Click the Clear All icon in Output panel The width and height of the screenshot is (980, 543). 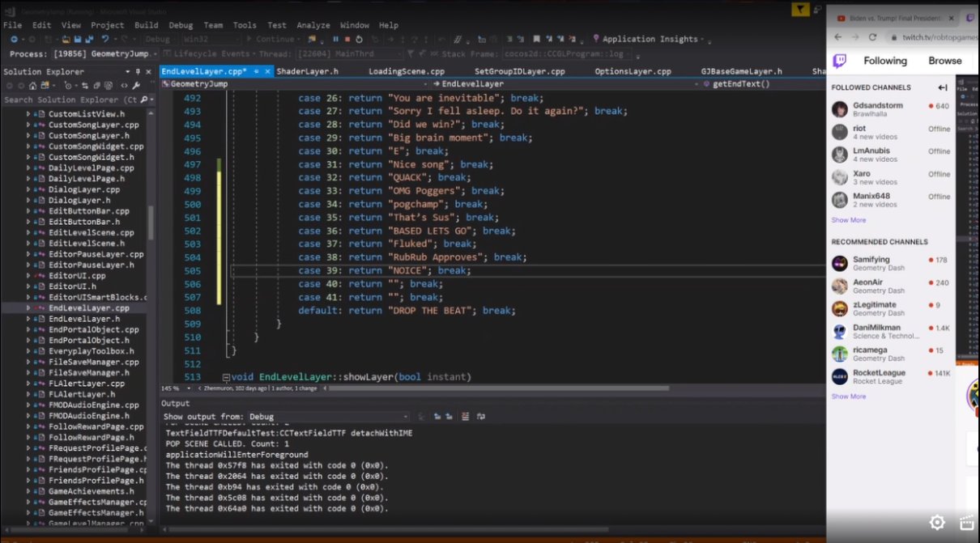coord(465,417)
